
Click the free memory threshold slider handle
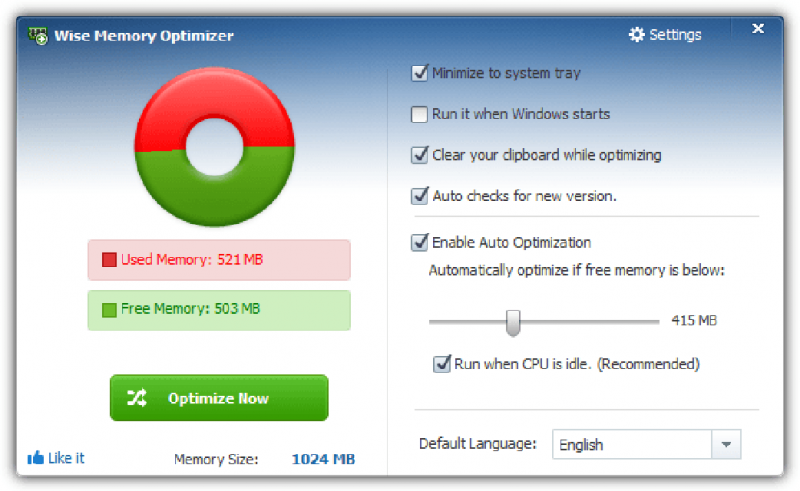pos(513,321)
